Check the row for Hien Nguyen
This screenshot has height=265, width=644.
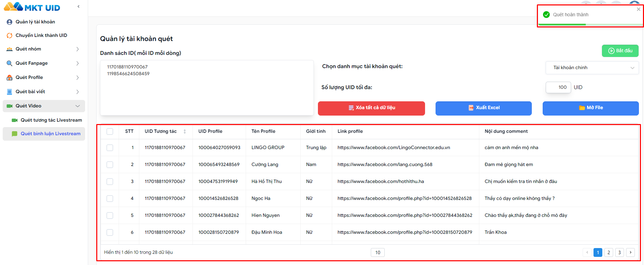pyautogui.click(x=110, y=216)
